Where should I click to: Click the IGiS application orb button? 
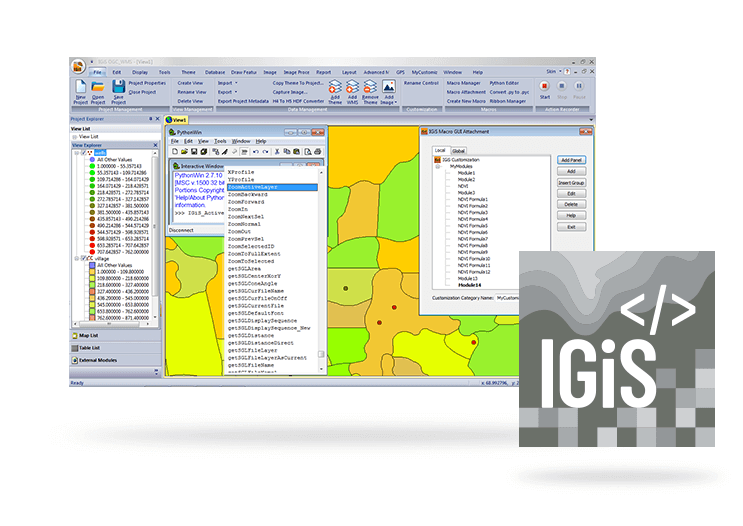pyautogui.click(x=78, y=66)
